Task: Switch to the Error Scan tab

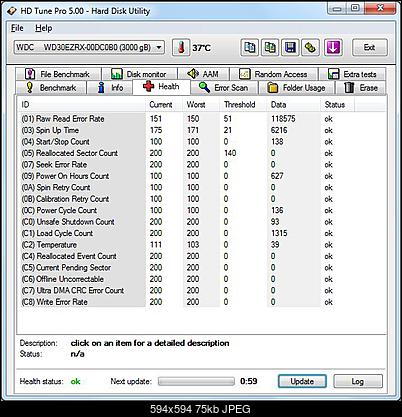Action: 224,88
